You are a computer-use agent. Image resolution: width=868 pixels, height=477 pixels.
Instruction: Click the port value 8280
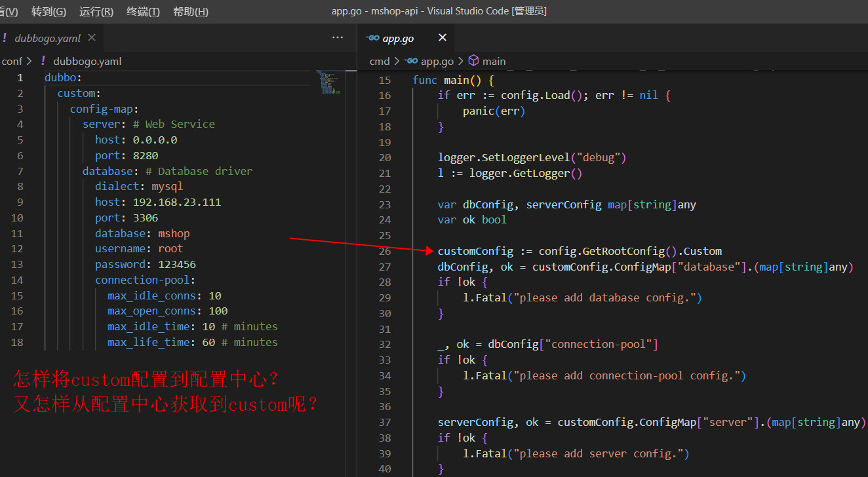[146, 155]
